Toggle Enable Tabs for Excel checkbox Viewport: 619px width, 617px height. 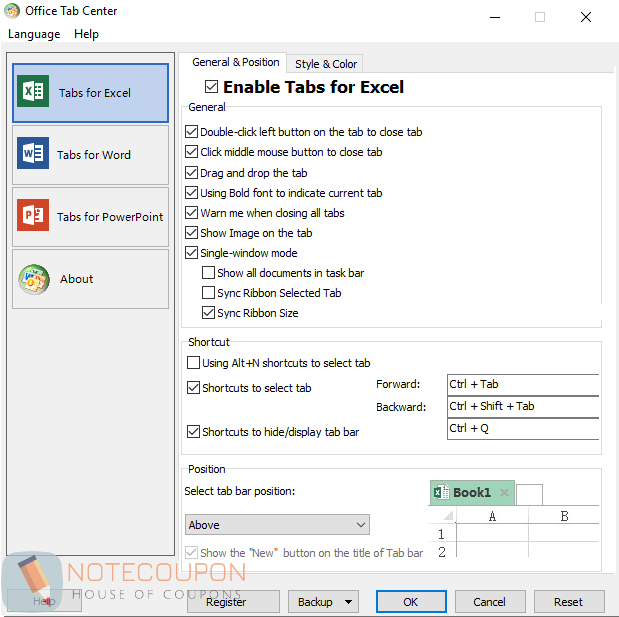click(x=211, y=86)
